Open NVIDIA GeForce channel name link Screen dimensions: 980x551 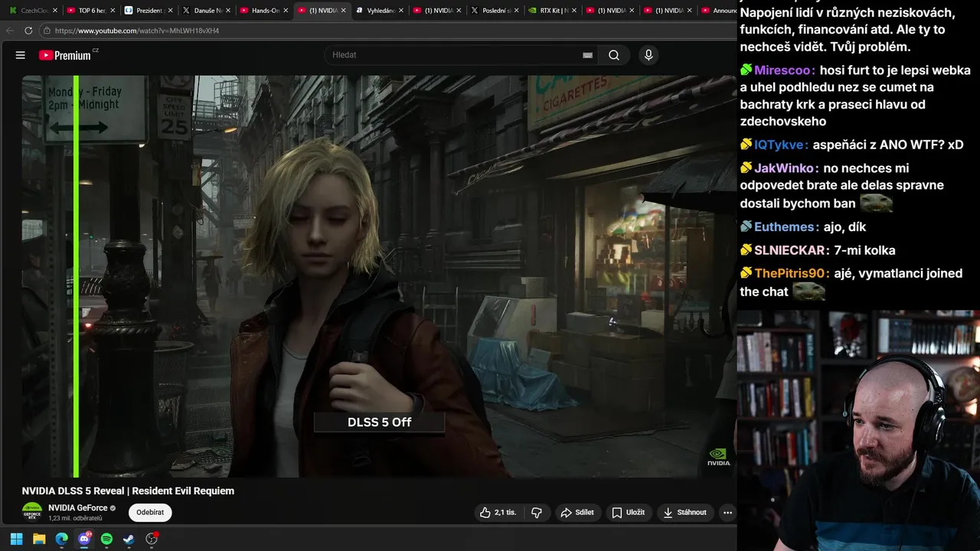(78, 508)
